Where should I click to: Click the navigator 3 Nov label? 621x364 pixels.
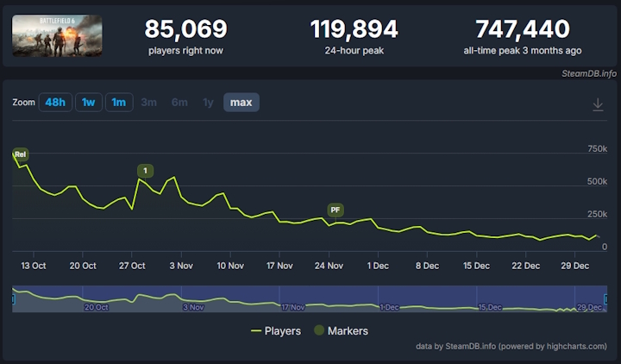click(193, 307)
